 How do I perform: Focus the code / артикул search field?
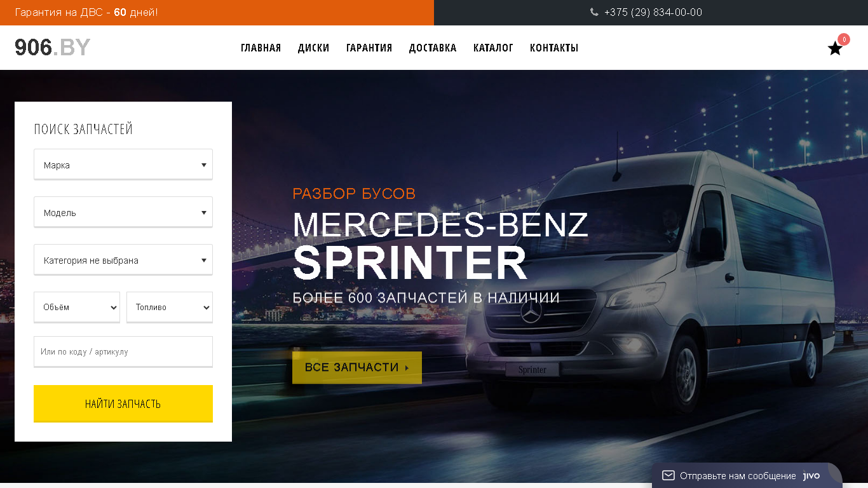pyautogui.click(x=123, y=351)
